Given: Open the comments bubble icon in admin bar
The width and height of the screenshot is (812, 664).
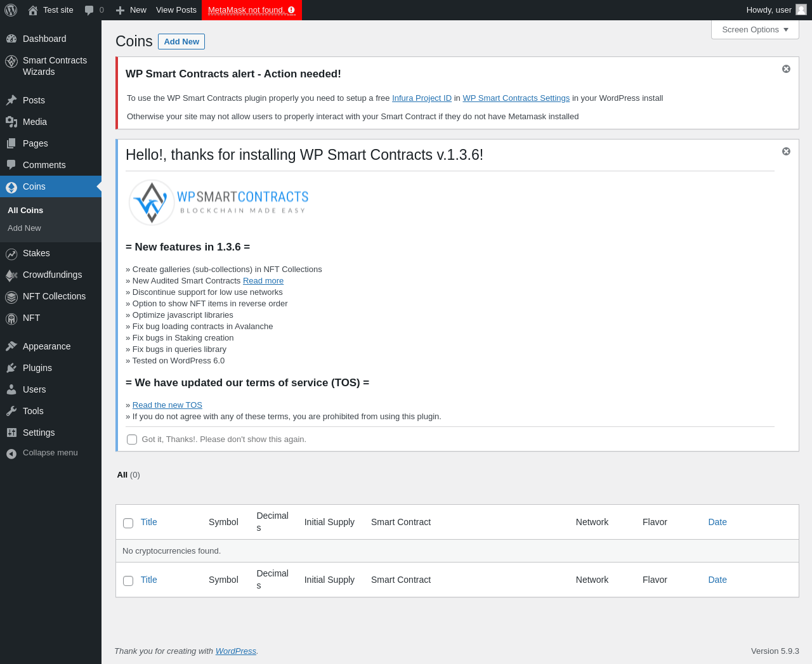Looking at the screenshot, I should pos(89,10).
